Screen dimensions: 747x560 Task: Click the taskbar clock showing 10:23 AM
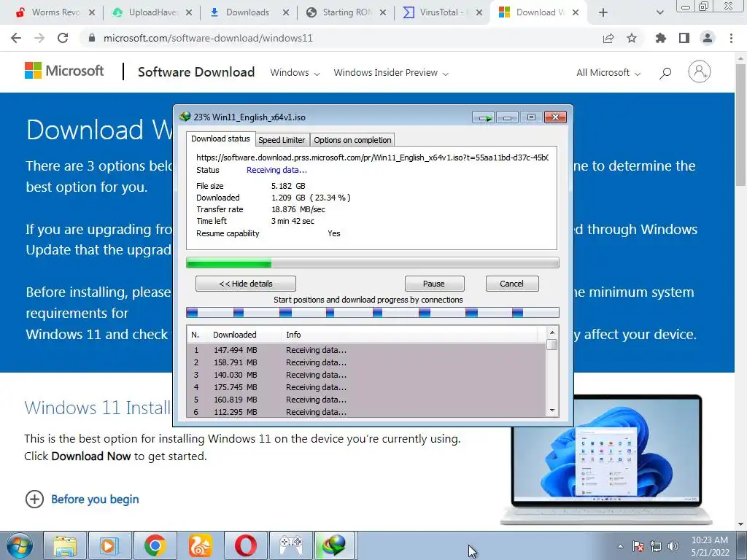tap(710, 546)
